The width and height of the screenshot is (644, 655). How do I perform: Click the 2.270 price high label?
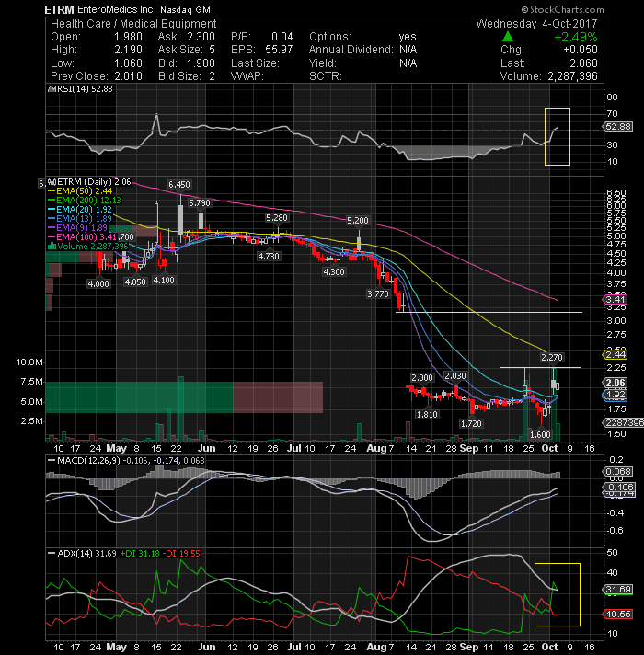552,358
